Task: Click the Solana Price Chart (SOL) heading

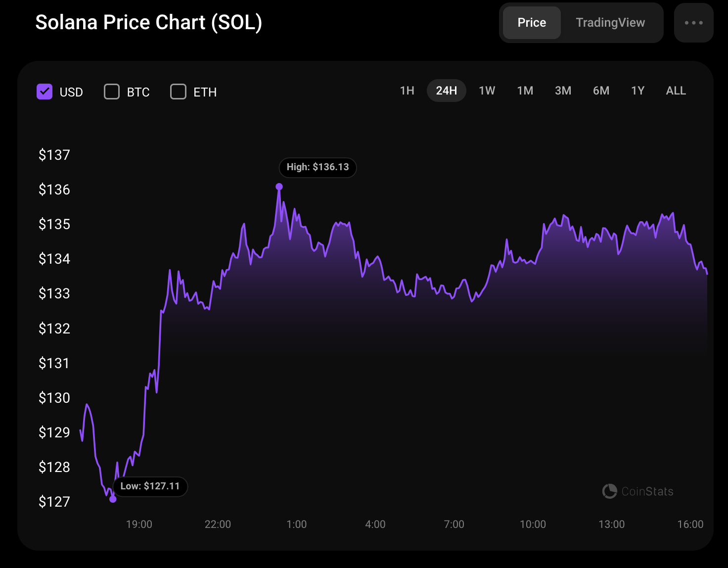Action: [148, 23]
